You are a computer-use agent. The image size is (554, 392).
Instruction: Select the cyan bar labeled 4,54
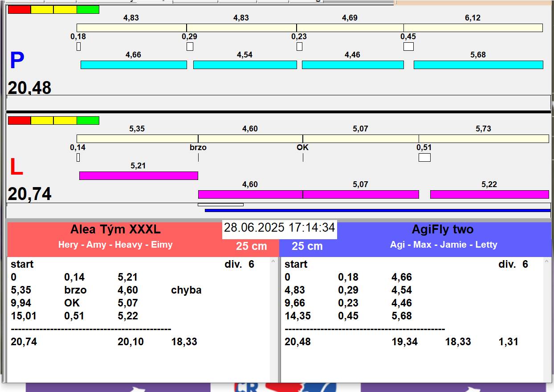[x=245, y=65]
